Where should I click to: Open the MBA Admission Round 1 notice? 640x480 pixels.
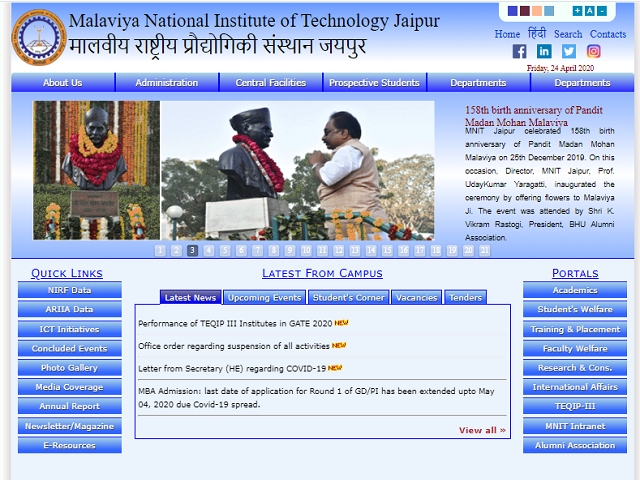click(316, 398)
